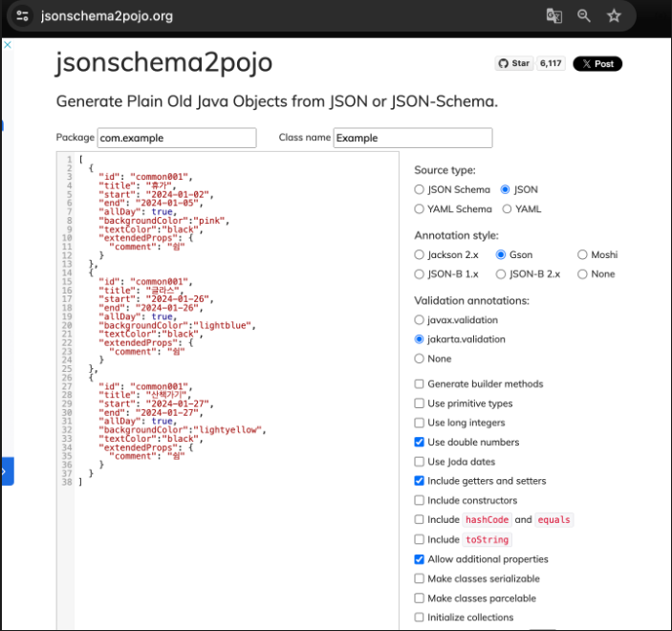Focus the Class name input field
Screen dimensions: 672x631
413,138
